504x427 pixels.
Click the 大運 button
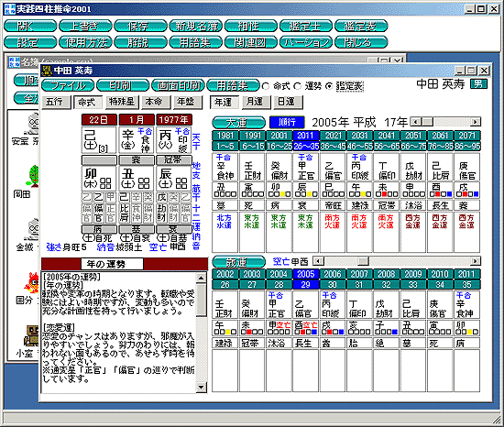[x=238, y=123]
